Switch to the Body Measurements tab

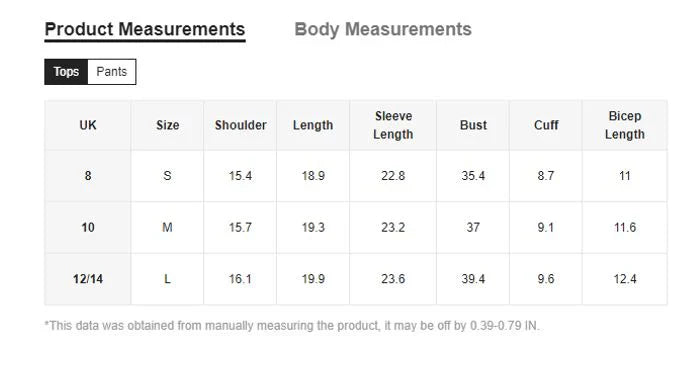[x=383, y=29]
